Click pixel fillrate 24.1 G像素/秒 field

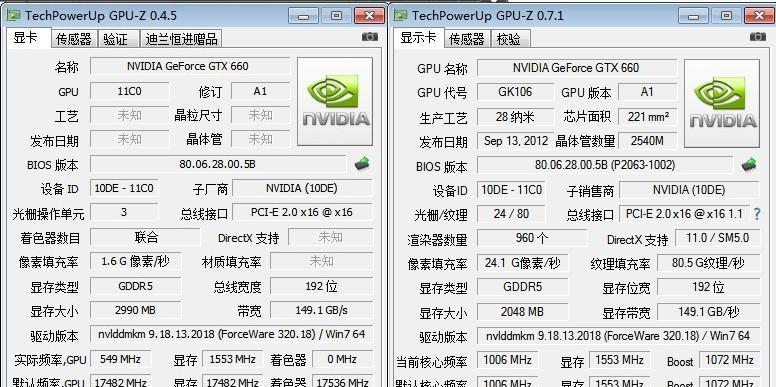tap(523, 263)
